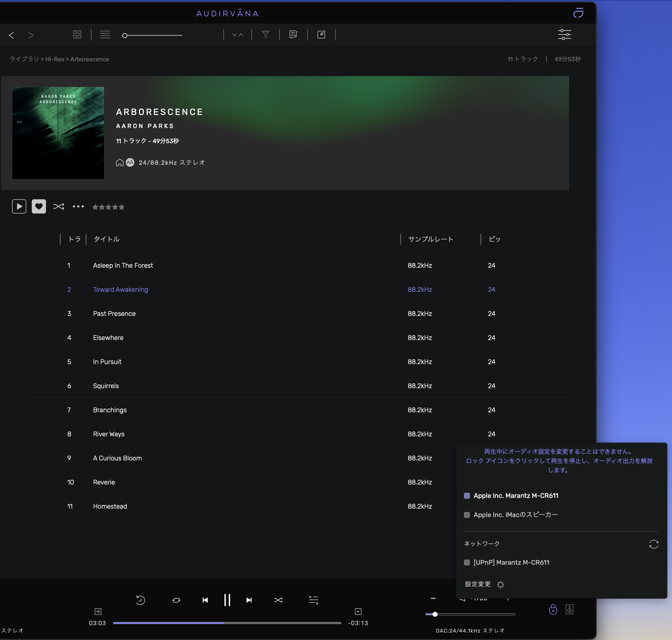
Task: Click the track progress bar
Action: coord(227,623)
